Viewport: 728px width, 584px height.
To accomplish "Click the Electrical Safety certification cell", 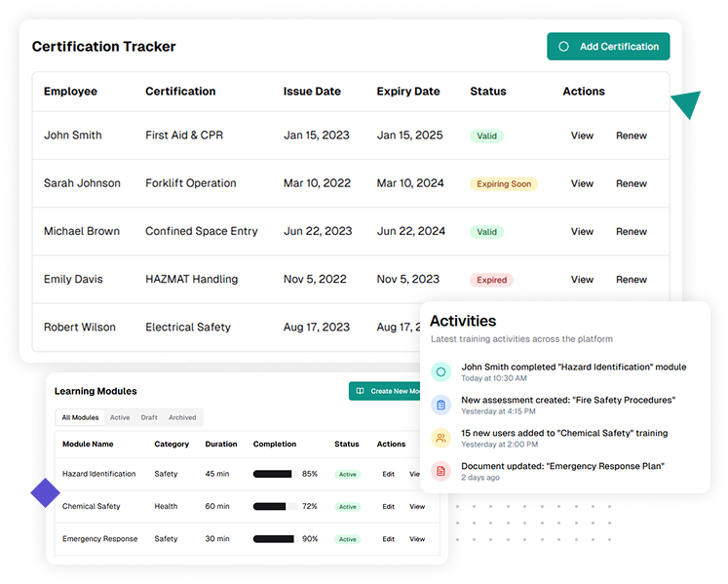I will [188, 327].
